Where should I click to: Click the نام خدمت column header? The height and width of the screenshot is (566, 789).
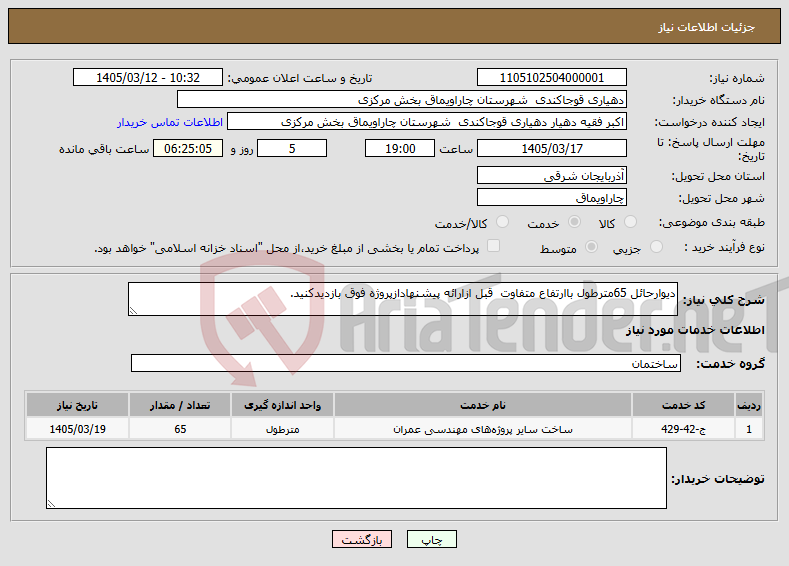[483, 405]
